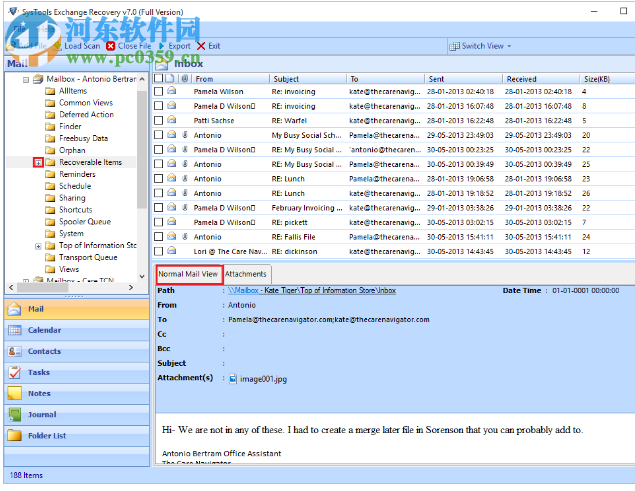
Task: Check the RE: Lunch email sent 19:18:52
Action: (159, 193)
